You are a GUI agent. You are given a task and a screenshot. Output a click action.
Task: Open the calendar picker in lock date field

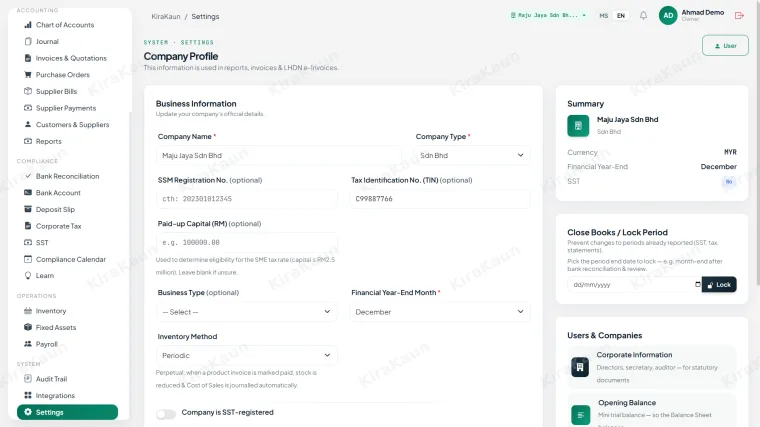697,284
